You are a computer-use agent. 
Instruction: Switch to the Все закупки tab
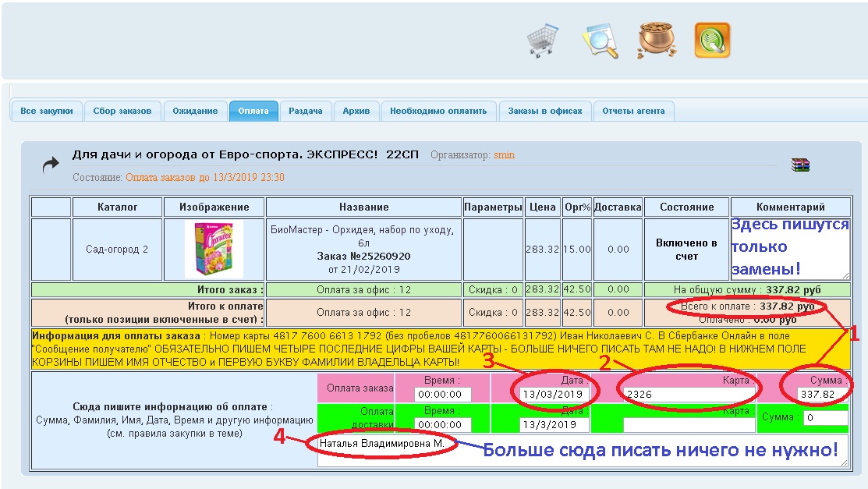click(x=46, y=112)
